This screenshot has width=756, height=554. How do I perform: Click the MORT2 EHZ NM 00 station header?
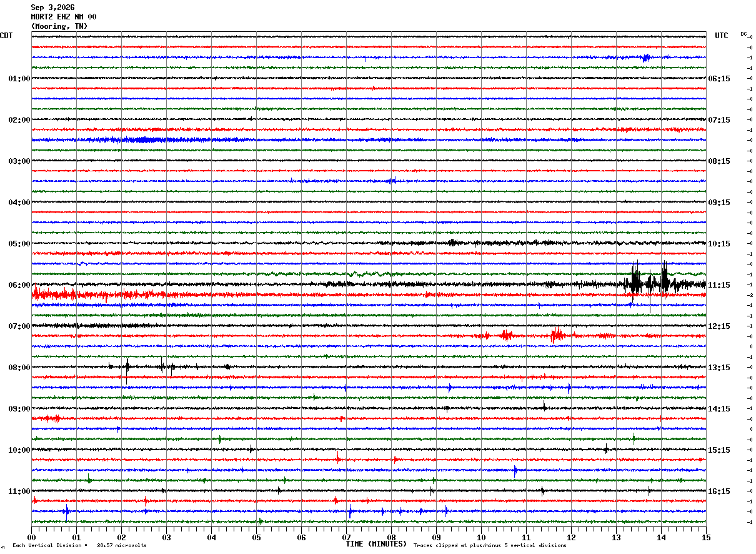coord(64,17)
